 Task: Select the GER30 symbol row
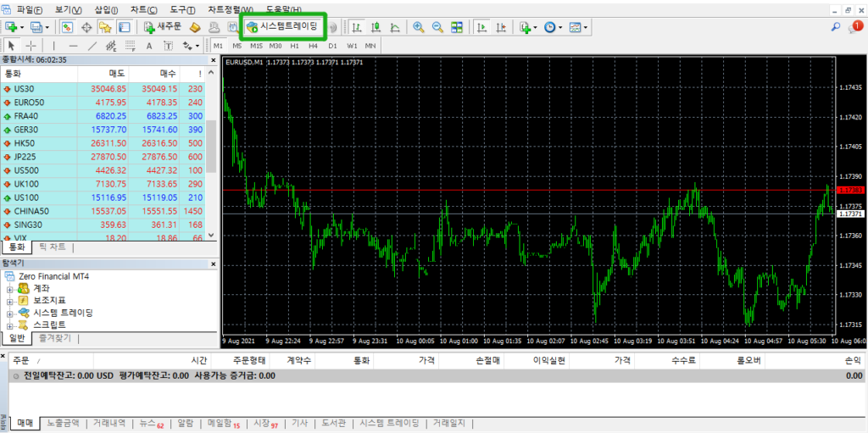[103, 129]
